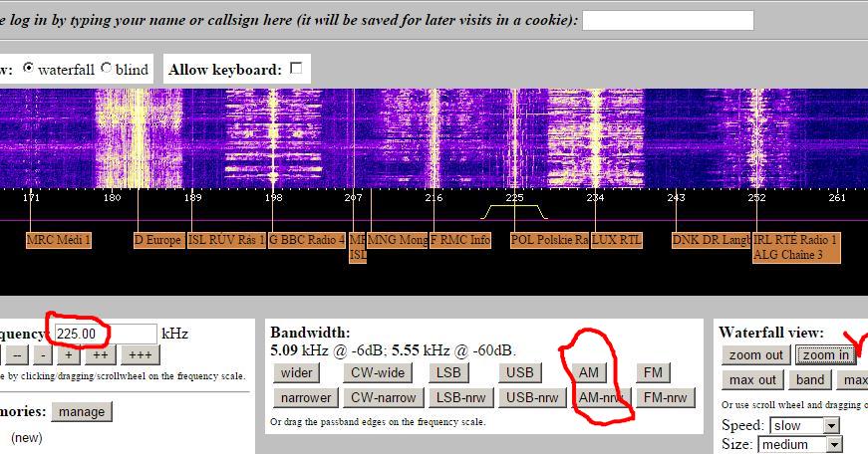Click the double minus frequency step button

coord(17,355)
